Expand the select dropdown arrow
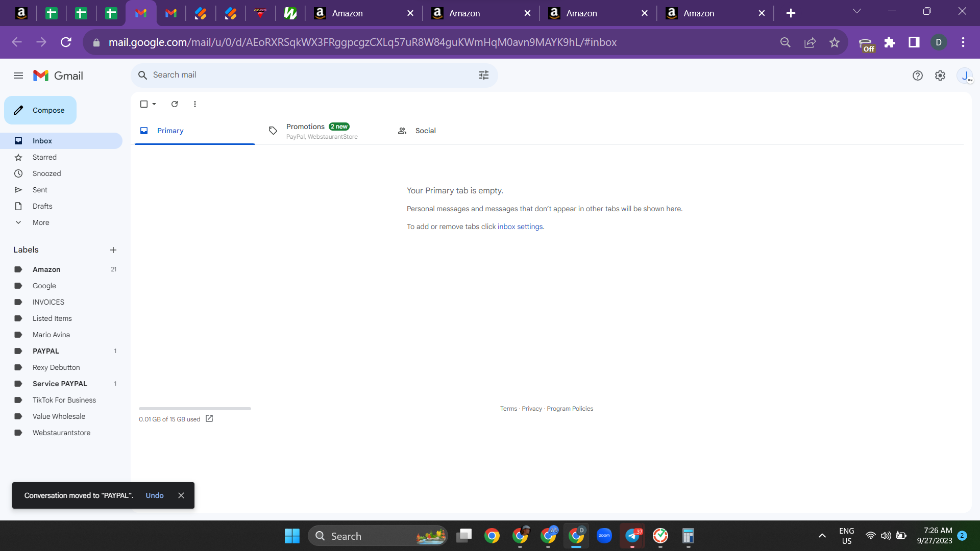 [x=154, y=104]
